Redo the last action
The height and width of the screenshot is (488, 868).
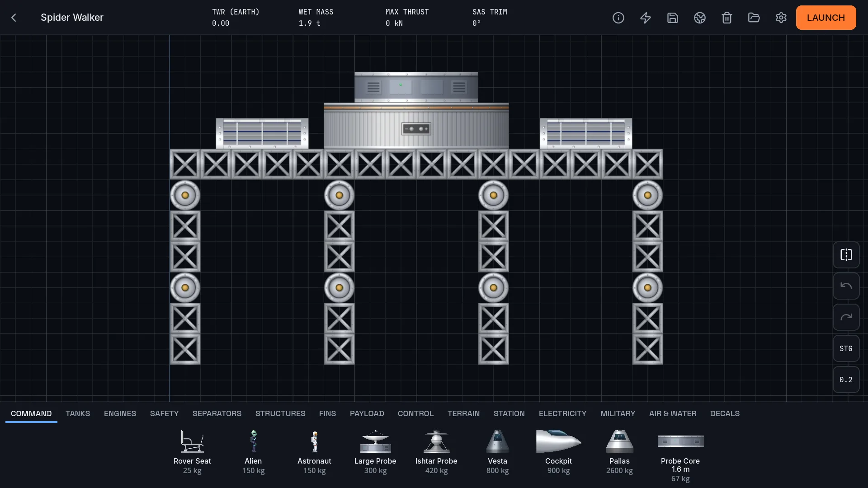[846, 317]
